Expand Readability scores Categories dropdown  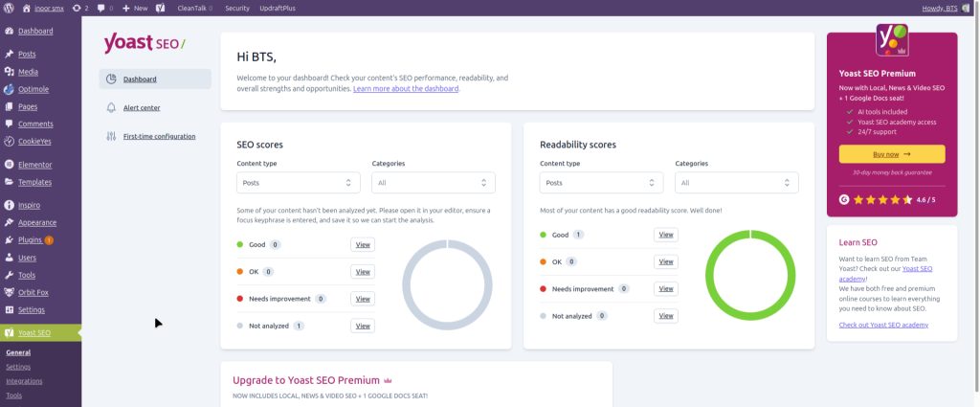pos(736,182)
